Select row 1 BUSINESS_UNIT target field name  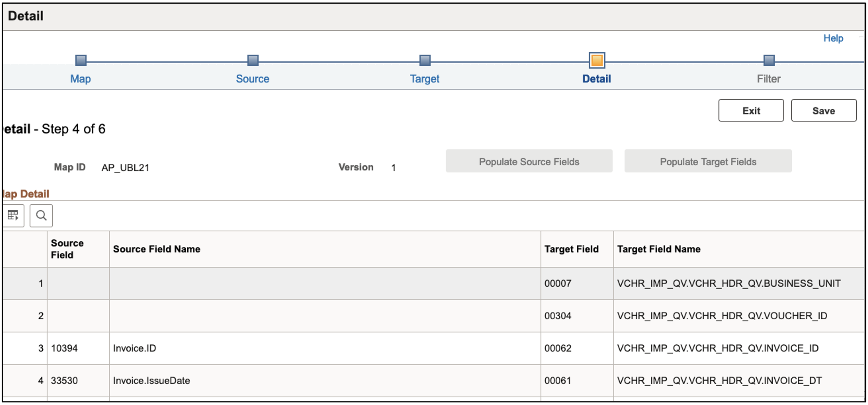click(728, 284)
